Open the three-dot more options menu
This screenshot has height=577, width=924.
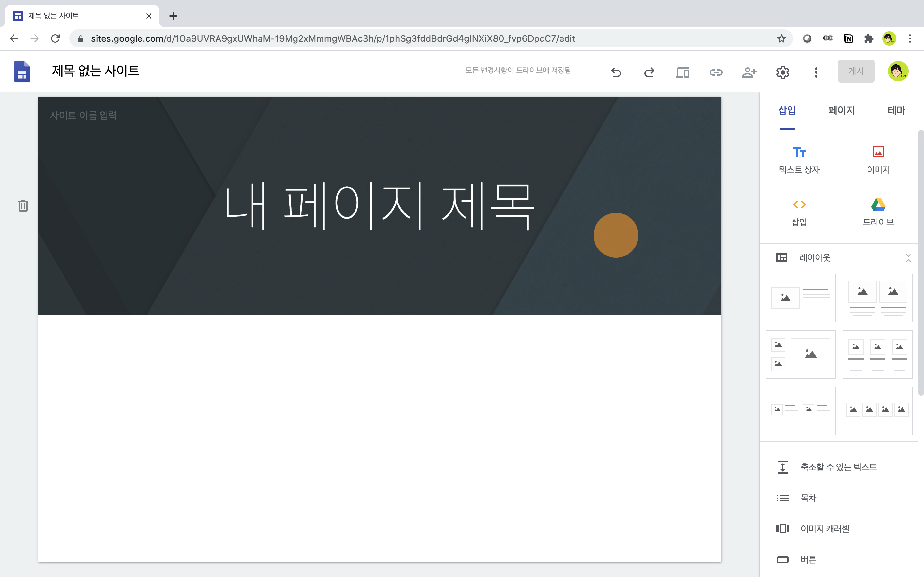click(816, 72)
